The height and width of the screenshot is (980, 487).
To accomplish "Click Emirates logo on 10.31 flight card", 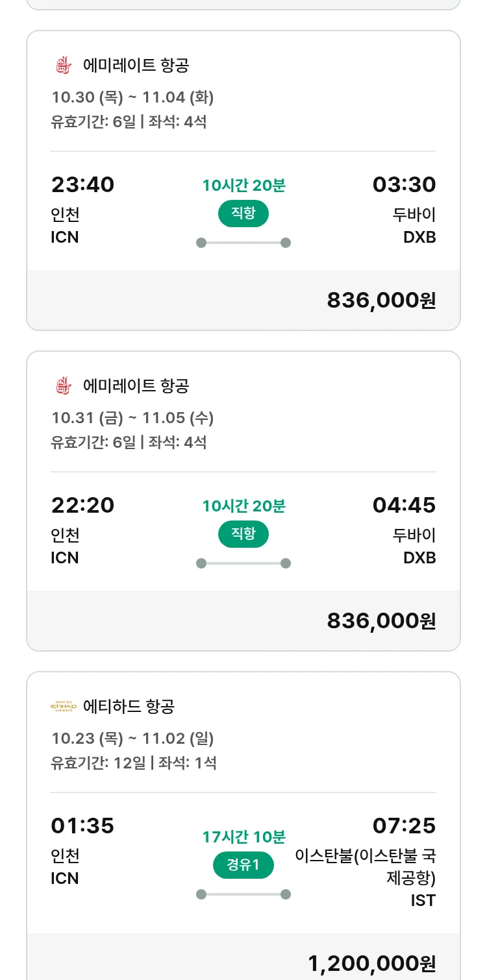I will point(62,386).
